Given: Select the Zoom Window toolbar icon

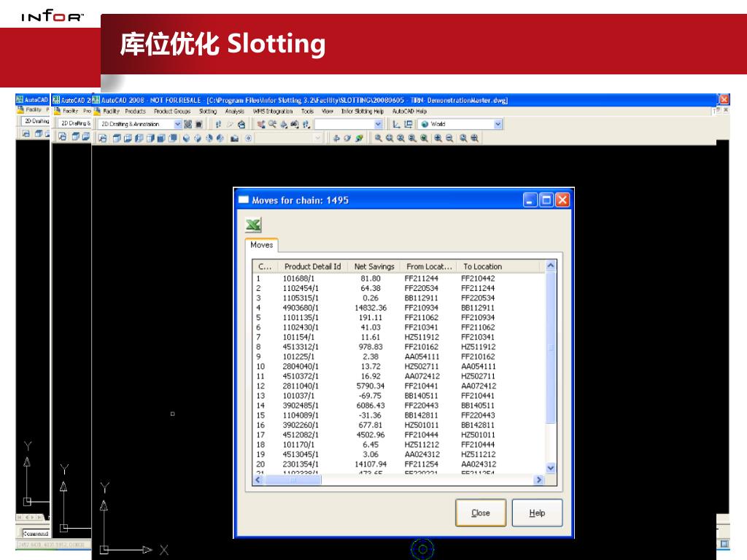Looking at the screenshot, I should click(x=378, y=138).
